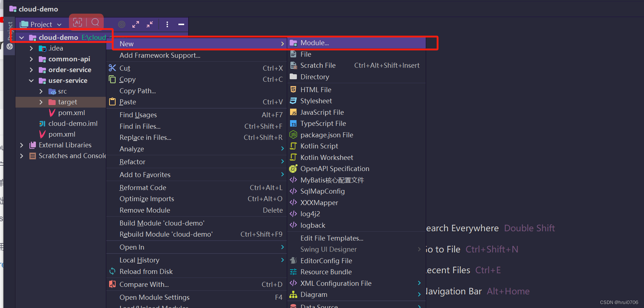Viewport: 644px width, 308px height.
Task: Click the OpenAPI Specification icon
Action: pos(293,169)
